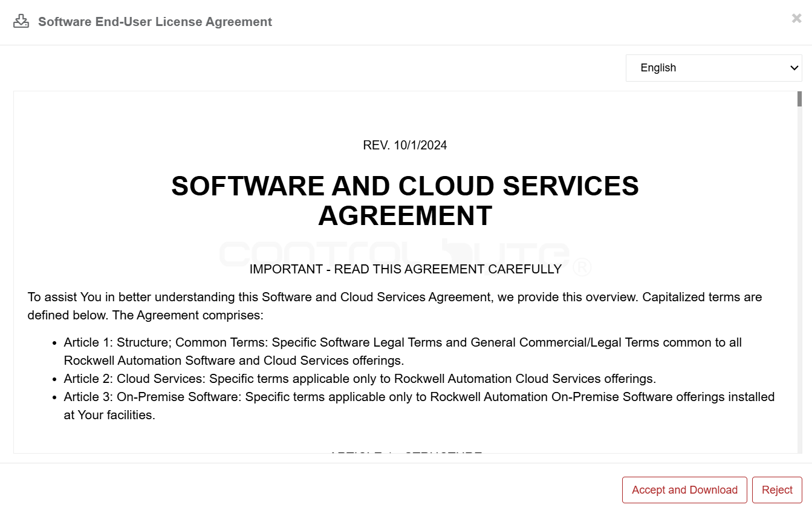This screenshot has width=812, height=516.
Task: Click the 'SOFTWARE AND CLOUD SERVICES AGREEMENT' heading
Action: [x=405, y=201]
